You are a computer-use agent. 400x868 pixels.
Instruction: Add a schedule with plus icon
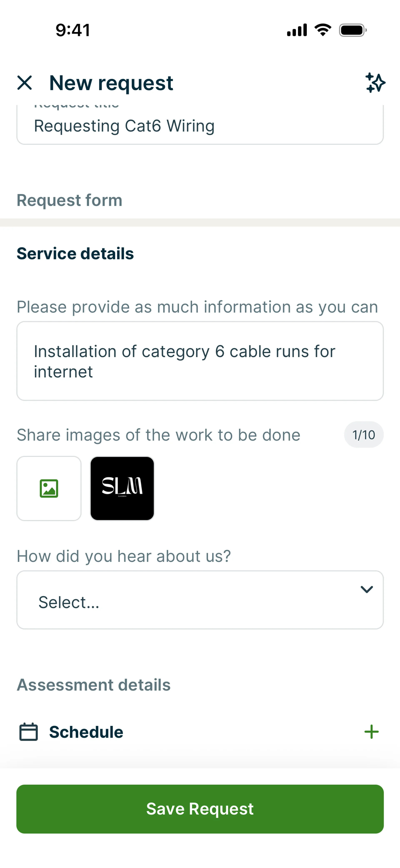pos(371,732)
